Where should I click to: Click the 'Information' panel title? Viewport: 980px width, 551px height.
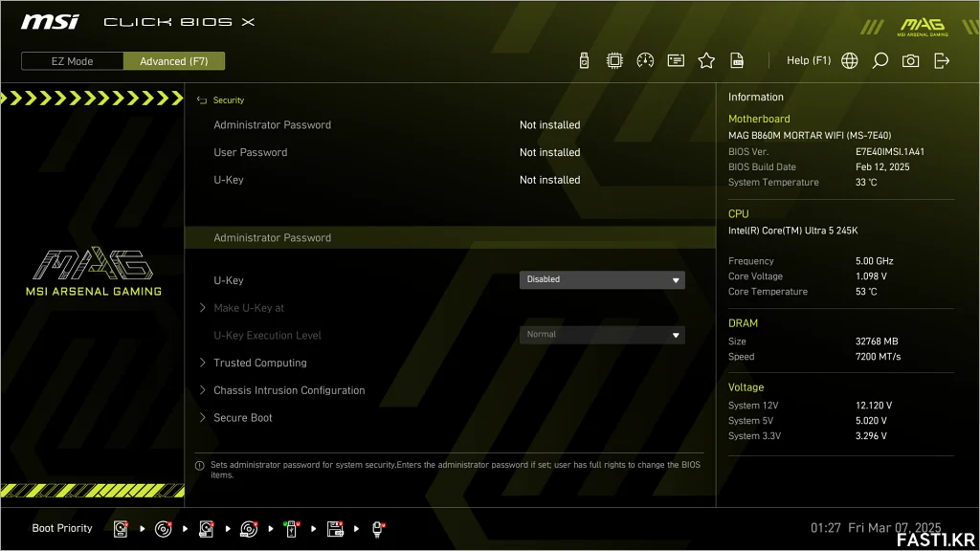point(756,97)
